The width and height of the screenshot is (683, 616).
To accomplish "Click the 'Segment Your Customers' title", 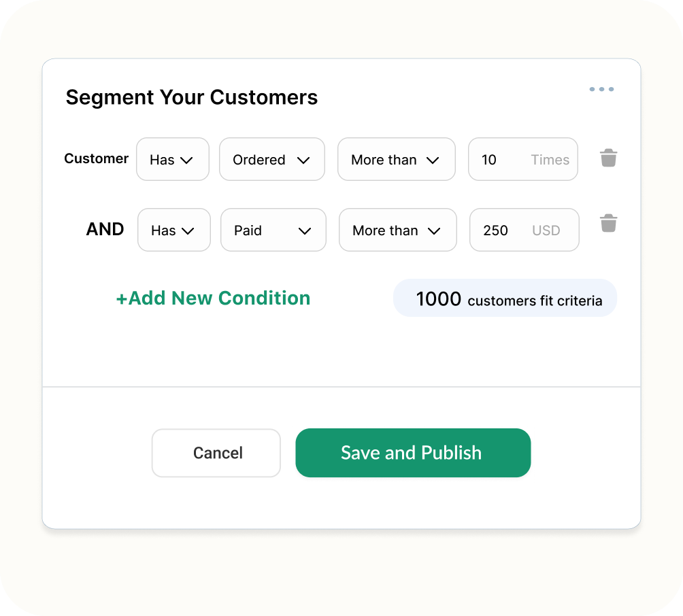I will 191,97.
